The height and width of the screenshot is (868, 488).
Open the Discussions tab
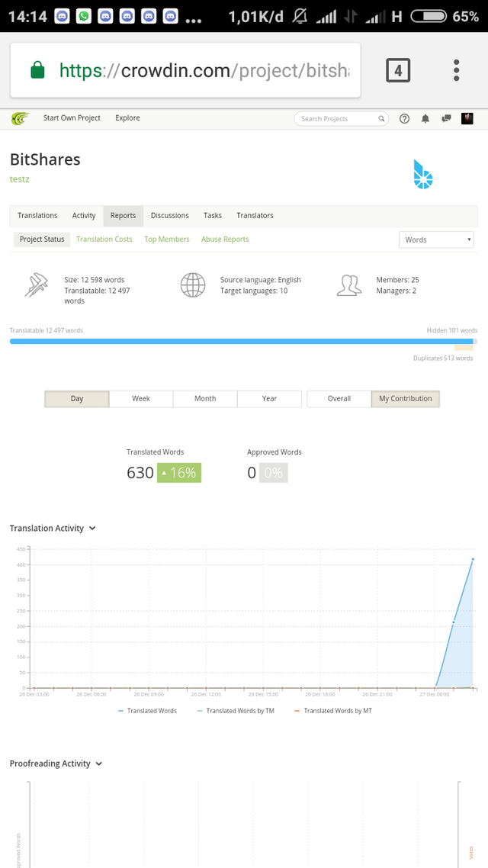click(170, 216)
